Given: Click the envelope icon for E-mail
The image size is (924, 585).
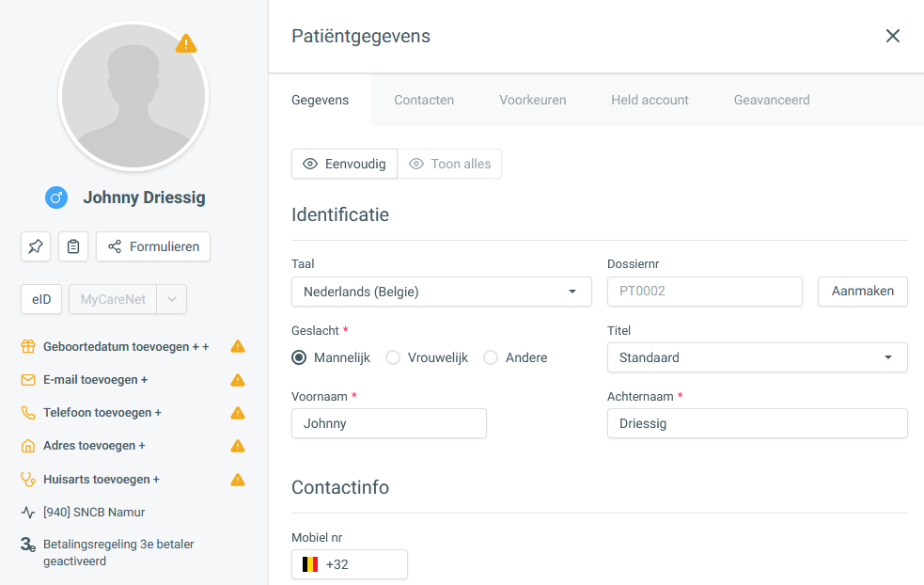Looking at the screenshot, I should pyautogui.click(x=28, y=380).
